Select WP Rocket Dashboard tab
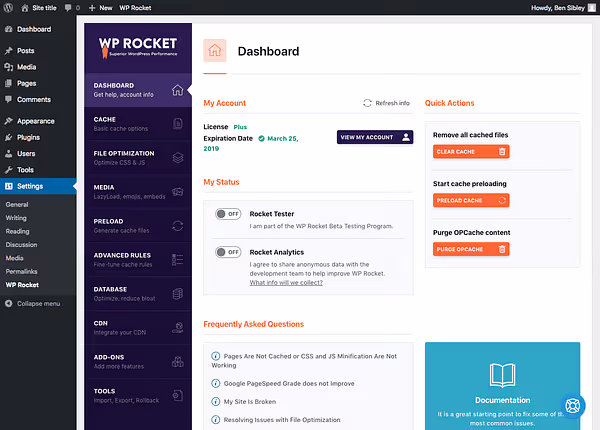The image size is (600, 430). (138, 90)
